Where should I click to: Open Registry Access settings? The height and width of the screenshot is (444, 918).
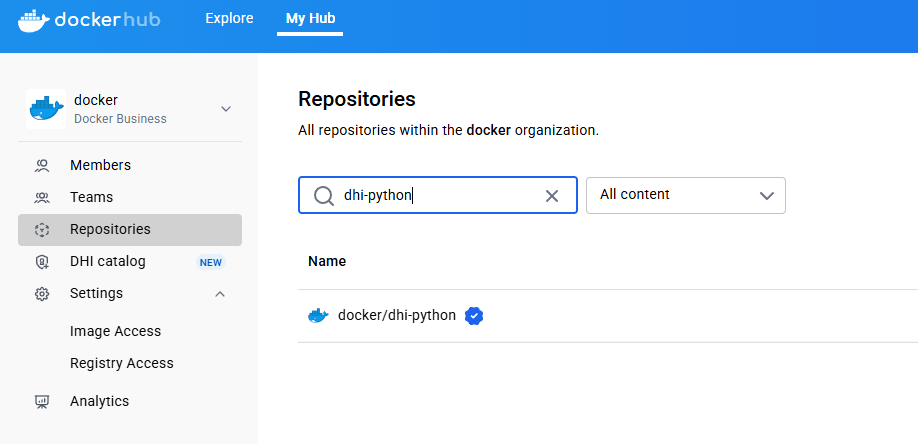click(x=121, y=363)
